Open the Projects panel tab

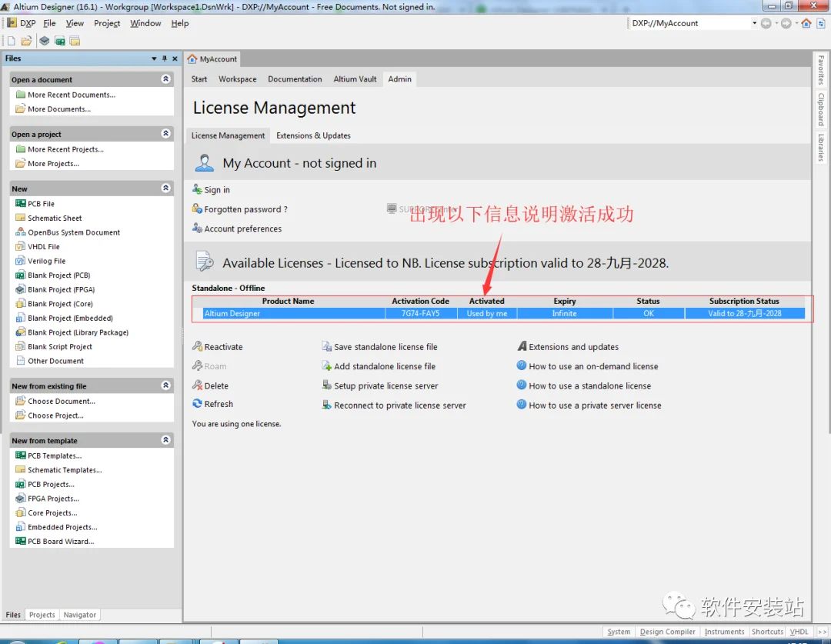tap(42, 615)
